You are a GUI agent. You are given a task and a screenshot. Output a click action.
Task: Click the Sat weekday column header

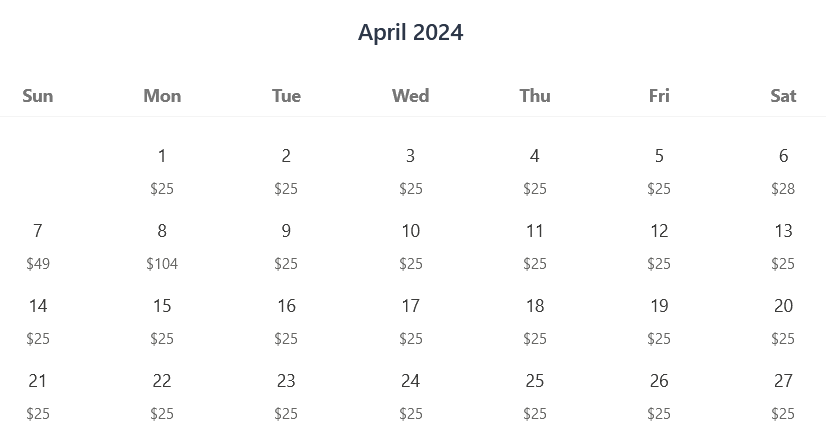click(783, 96)
